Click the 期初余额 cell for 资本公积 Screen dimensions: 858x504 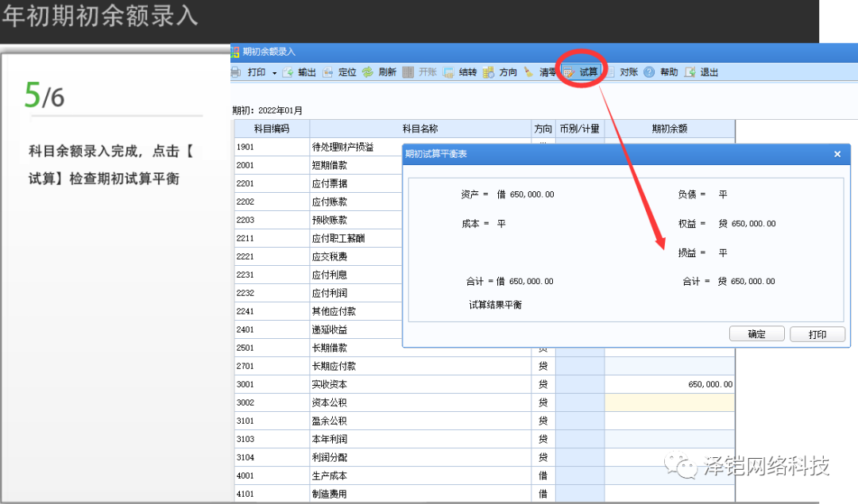click(x=669, y=402)
